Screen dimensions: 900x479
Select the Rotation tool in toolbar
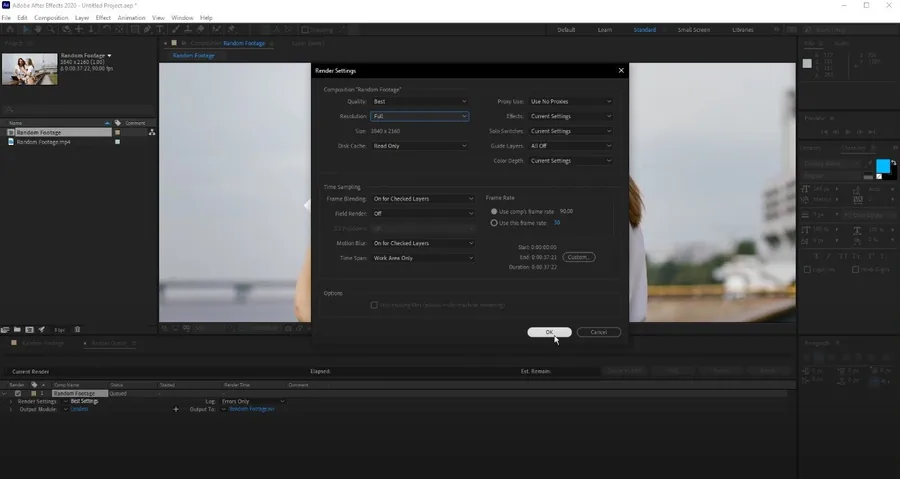[x=106, y=29]
